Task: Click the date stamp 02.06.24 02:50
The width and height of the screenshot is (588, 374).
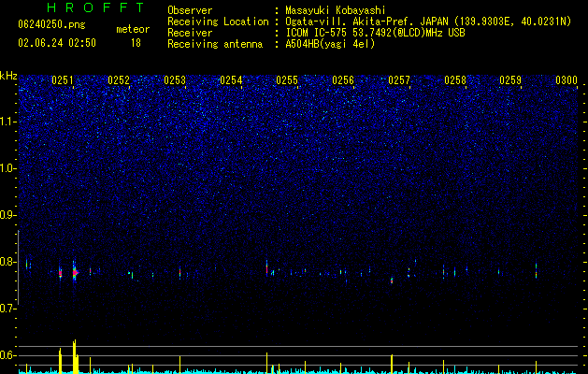Action: (x=57, y=43)
